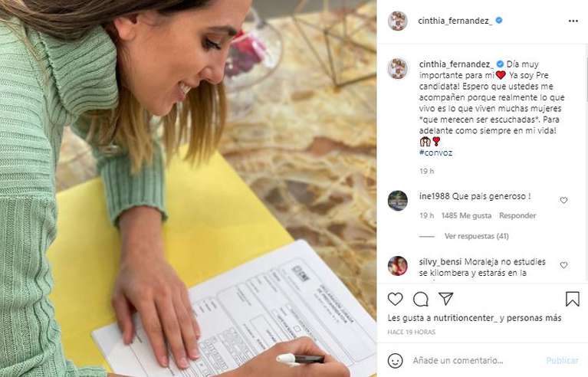588x377 pixels.
Task: Open cinthia_fernandez_ profile from header username
Action: 455,21
